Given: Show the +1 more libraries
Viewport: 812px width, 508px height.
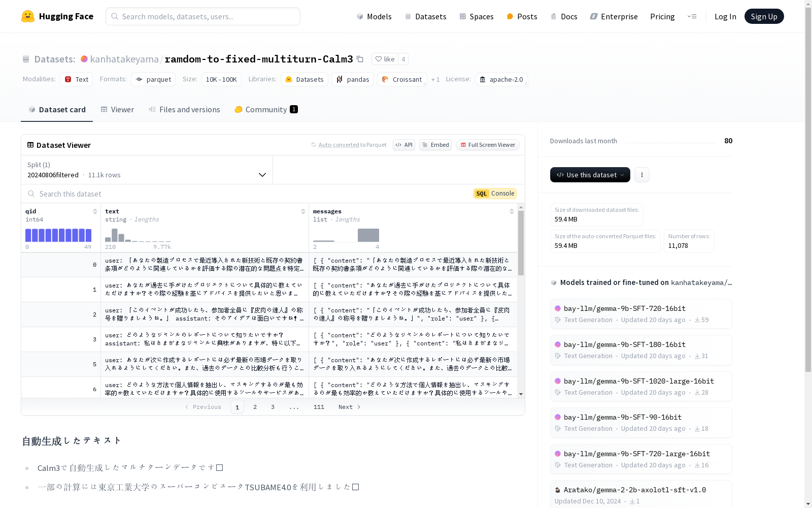Looking at the screenshot, I should coord(435,79).
